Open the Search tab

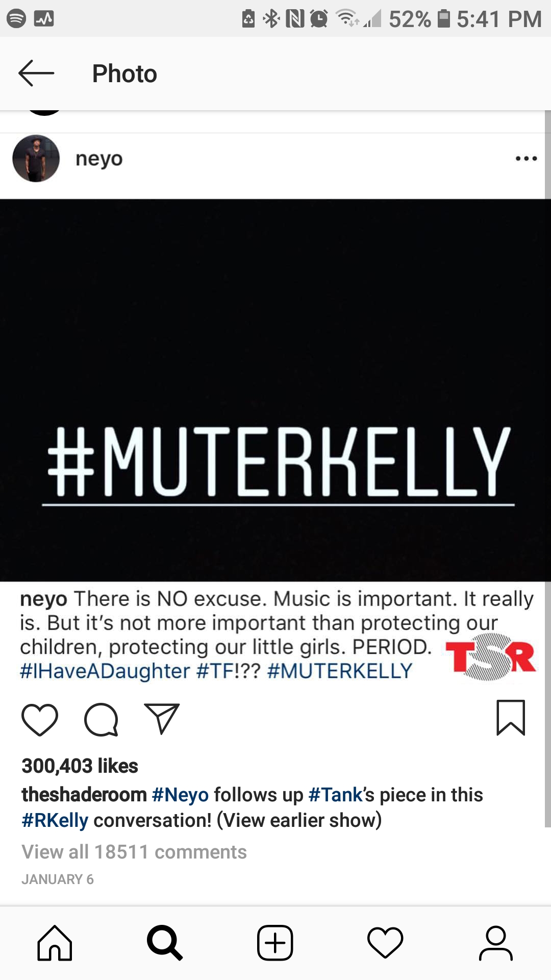click(164, 943)
